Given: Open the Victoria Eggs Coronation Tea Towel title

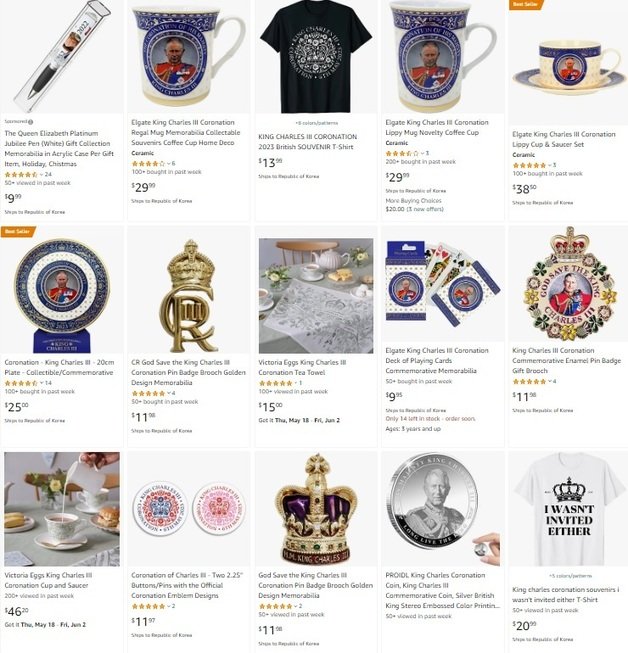Looking at the screenshot, I should click(x=302, y=367).
